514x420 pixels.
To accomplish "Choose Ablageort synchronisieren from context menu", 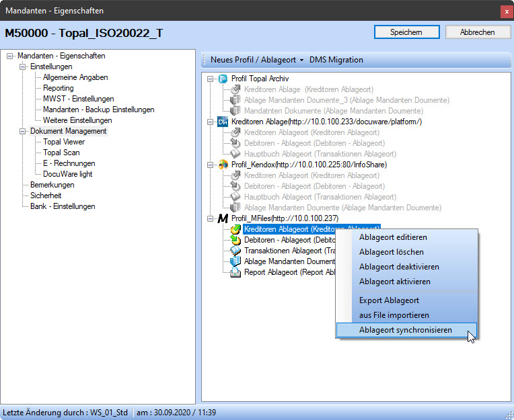I will coord(405,330).
